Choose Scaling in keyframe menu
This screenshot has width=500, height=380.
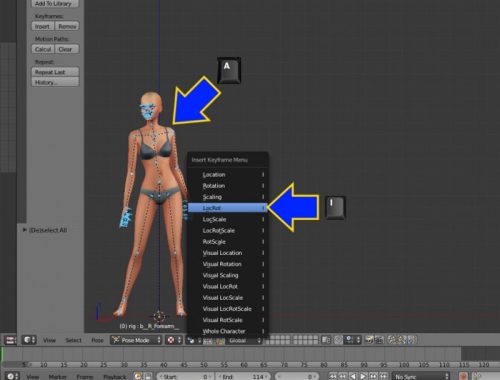click(x=228, y=197)
